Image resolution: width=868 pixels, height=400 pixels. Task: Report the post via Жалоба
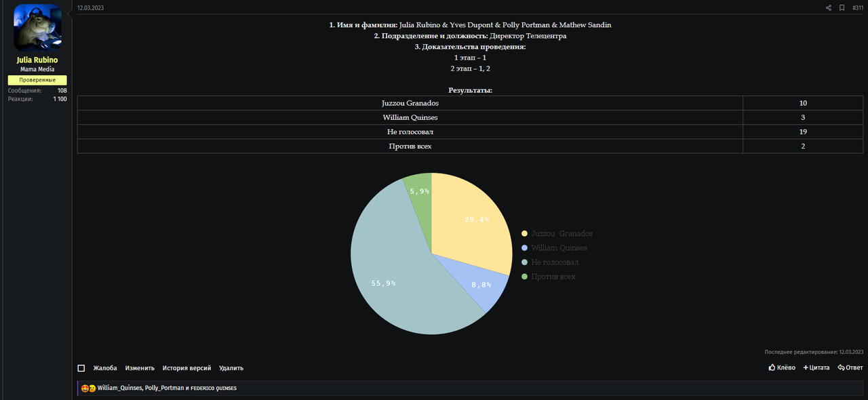click(105, 368)
